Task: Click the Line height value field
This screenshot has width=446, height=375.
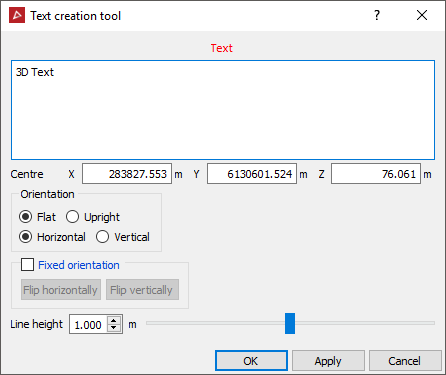Action: coord(88,324)
